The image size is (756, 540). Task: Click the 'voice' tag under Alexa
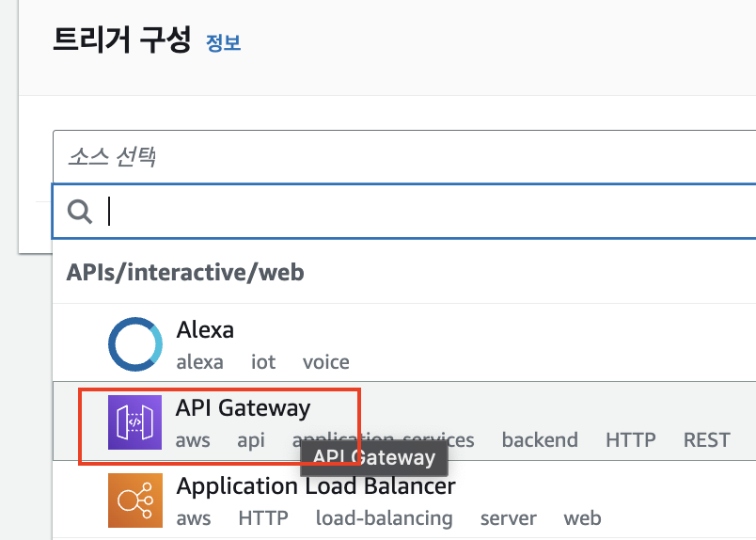(326, 362)
